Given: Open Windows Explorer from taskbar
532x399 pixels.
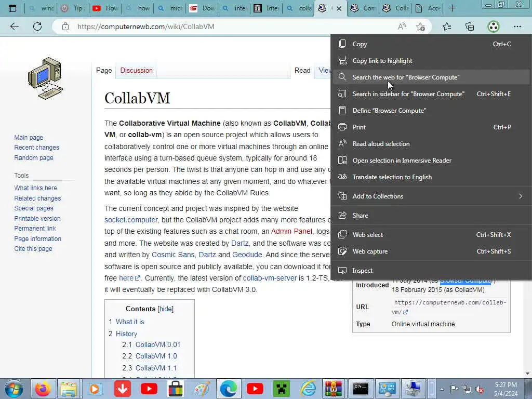Looking at the screenshot, I should pos(69,389).
